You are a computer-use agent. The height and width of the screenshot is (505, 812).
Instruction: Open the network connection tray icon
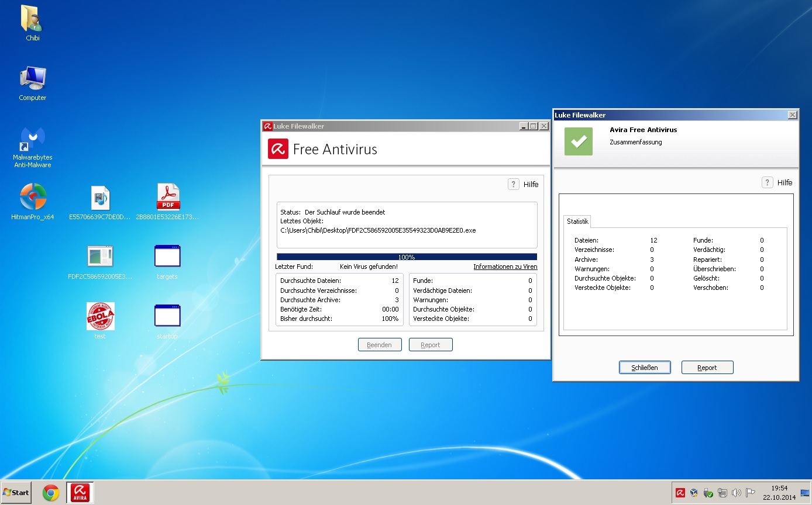coord(722,493)
